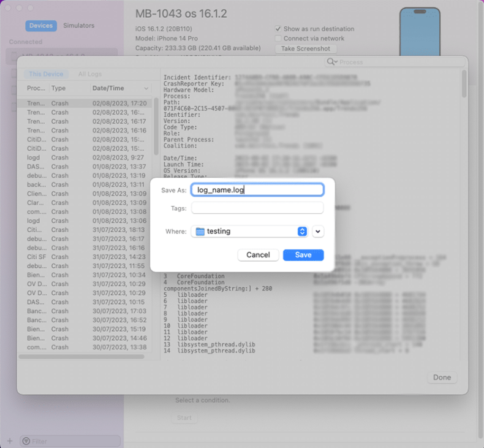Switch to the All Logs tab
Viewport: 484px width, 448px height.
coord(90,74)
